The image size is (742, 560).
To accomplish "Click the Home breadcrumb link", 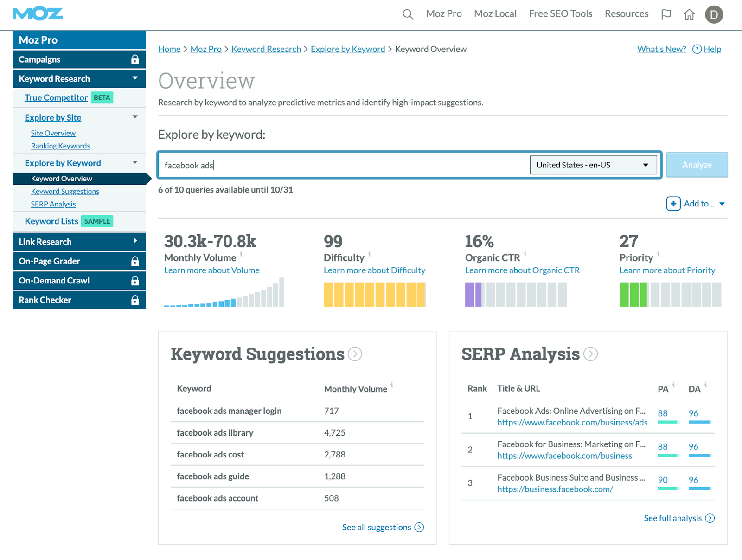I will pos(169,49).
